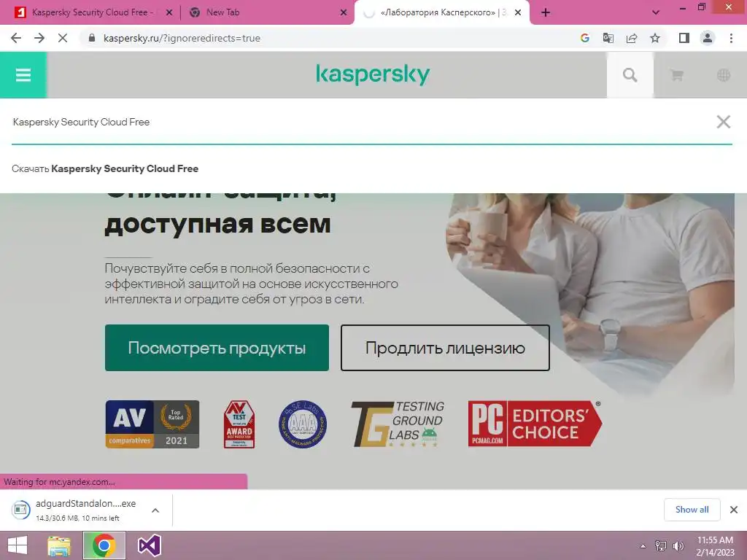This screenshot has width=747, height=560.
Task: Go back in browser history
Action: coord(16,38)
